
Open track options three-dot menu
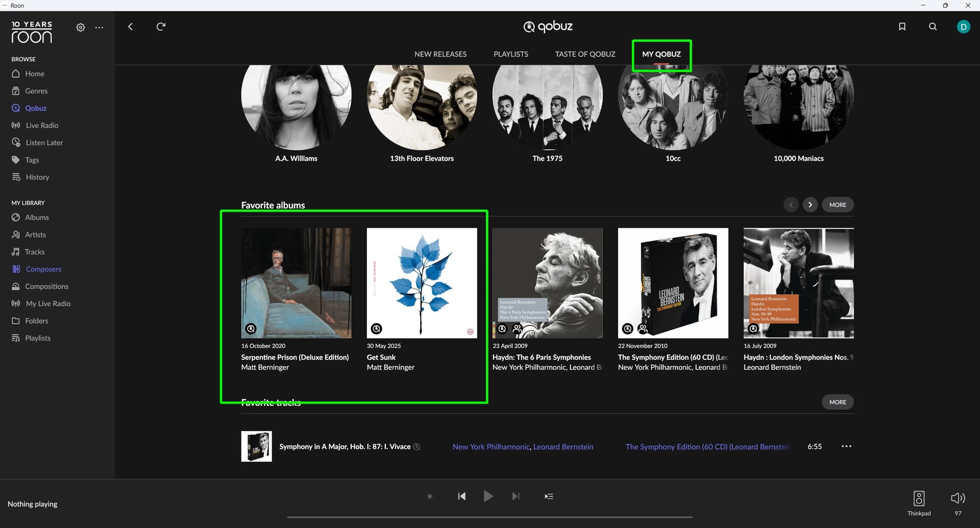[x=846, y=446]
